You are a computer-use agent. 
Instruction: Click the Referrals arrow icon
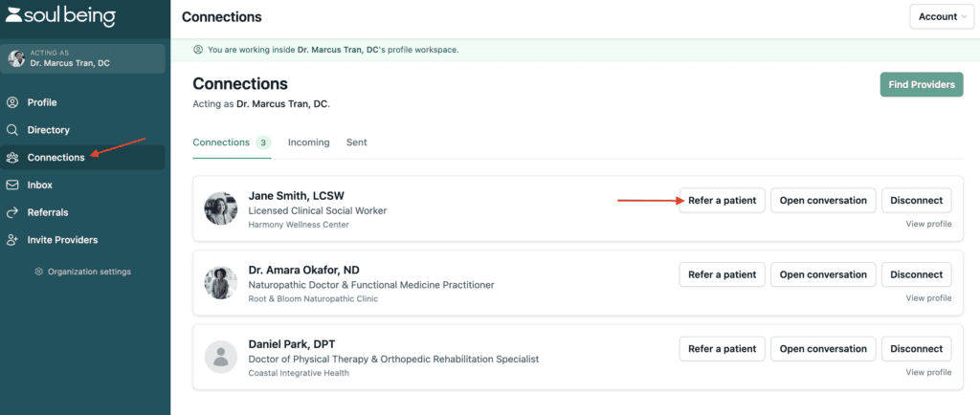pos(11,212)
